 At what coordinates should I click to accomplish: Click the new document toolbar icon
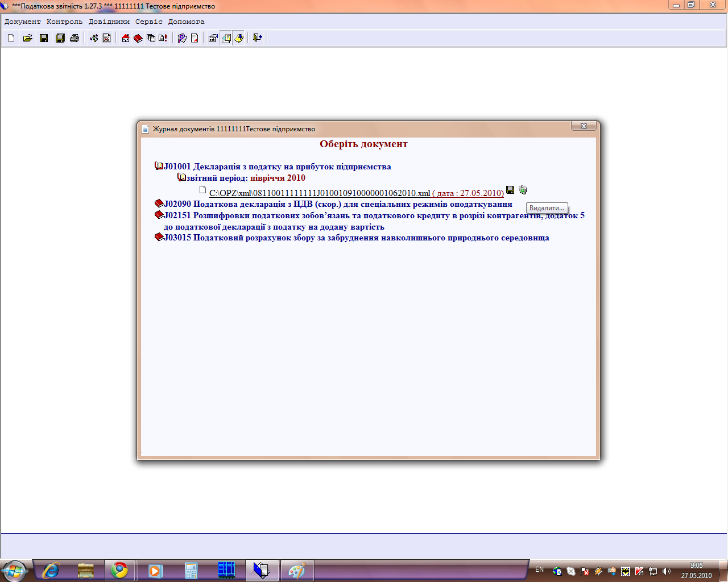pyautogui.click(x=11, y=38)
